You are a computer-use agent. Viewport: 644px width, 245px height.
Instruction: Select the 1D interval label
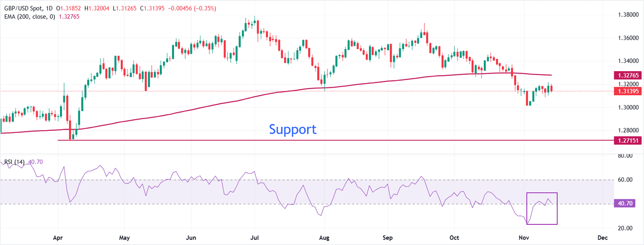click(x=49, y=9)
